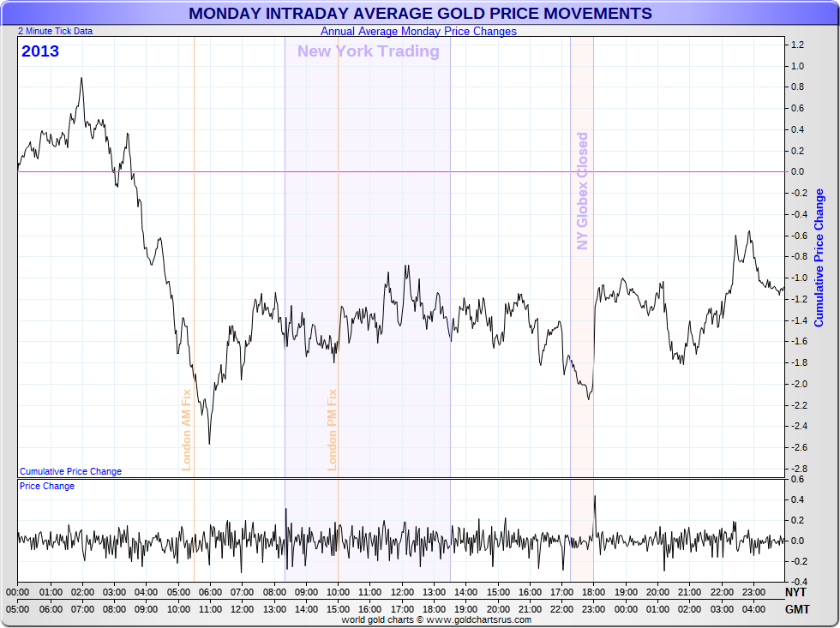Click the 05:00 tick on the GMT axis
Viewport: 840px width, 628px height.
[x=18, y=609]
